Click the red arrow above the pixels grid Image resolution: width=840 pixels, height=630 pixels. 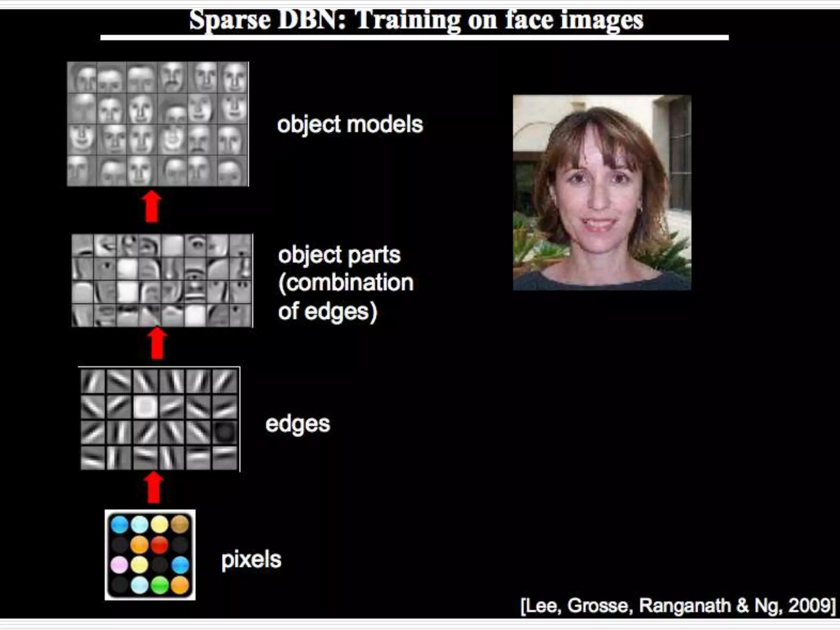pyautogui.click(x=154, y=488)
